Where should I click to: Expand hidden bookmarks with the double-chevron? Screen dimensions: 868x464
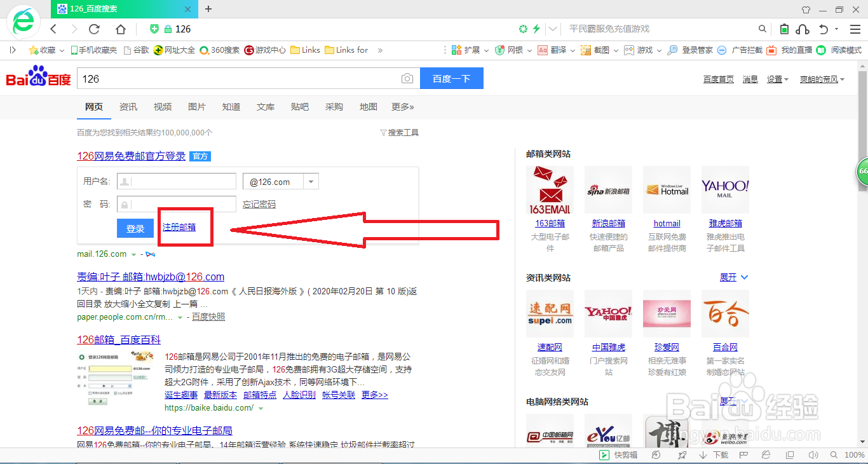click(x=380, y=50)
